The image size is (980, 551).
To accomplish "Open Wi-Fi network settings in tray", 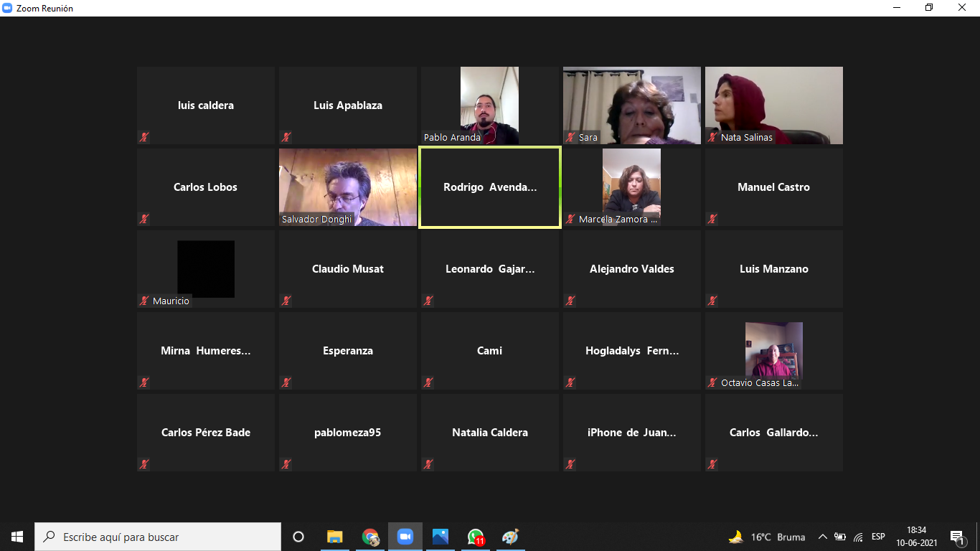I will pos(858,537).
